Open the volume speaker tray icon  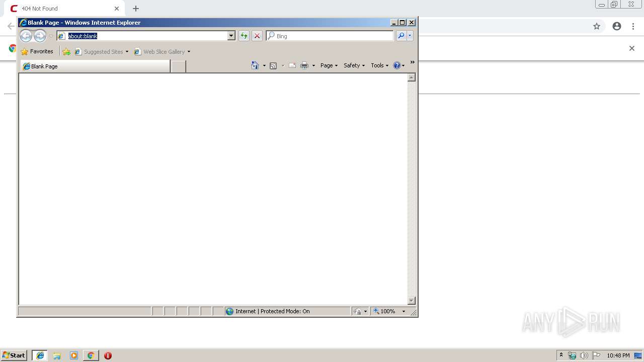[584, 355]
